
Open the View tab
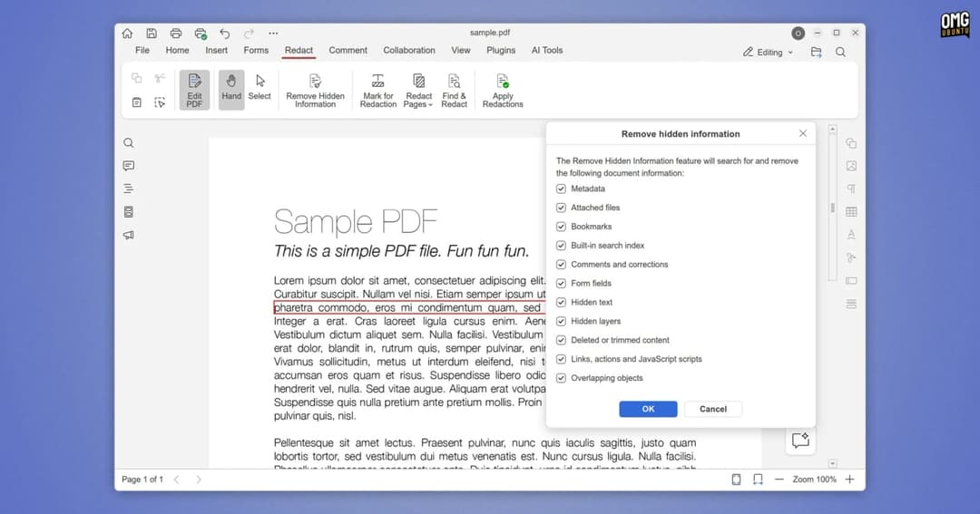pos(461,50)
